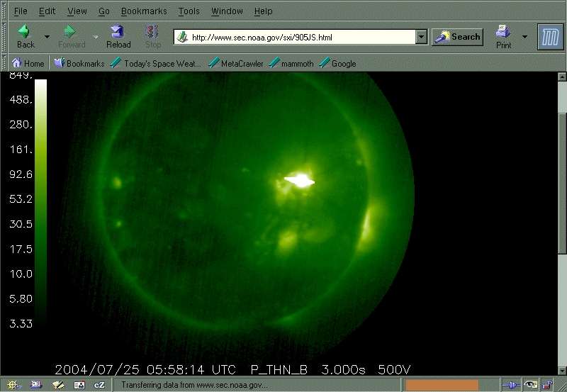
Task: Click the 500V voltage text
Action: [394, 369]
